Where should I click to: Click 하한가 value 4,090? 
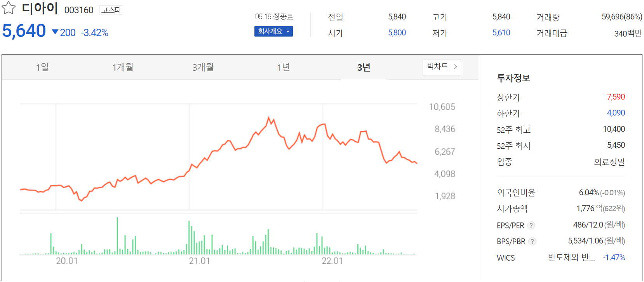point(616,113)
